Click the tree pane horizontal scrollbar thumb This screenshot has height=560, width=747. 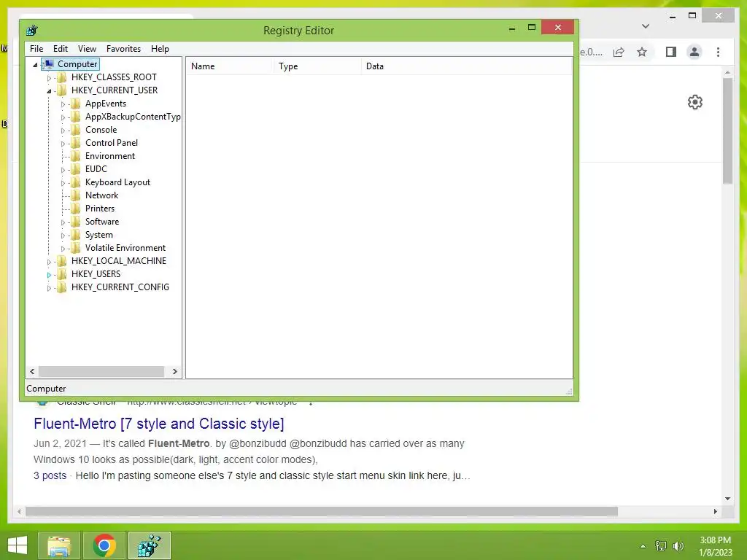click(101, 371)
